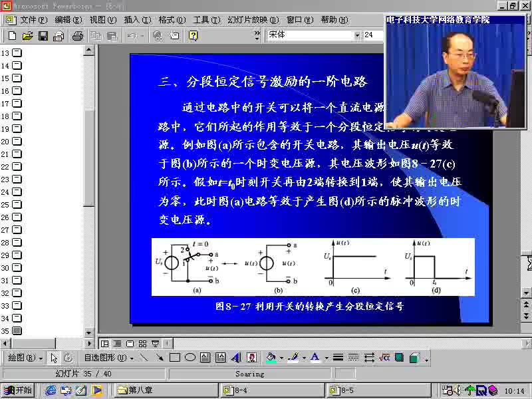Select the Line drawing tool

tap(144, 357)
